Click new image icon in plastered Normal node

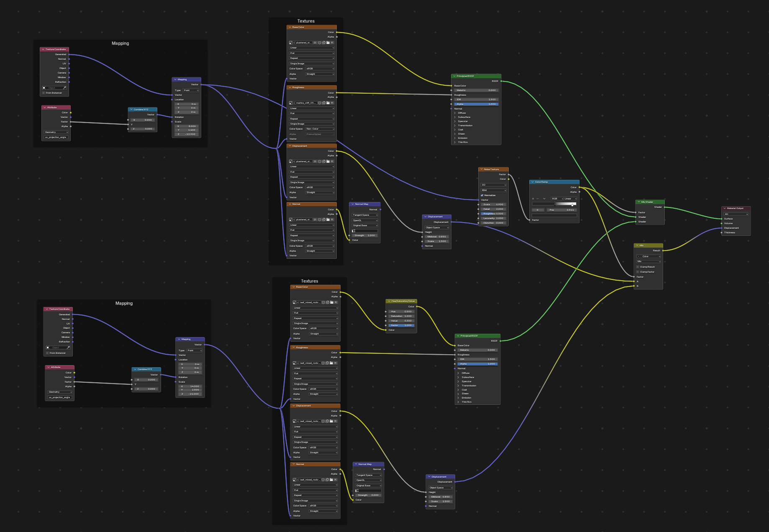[324, 220]
